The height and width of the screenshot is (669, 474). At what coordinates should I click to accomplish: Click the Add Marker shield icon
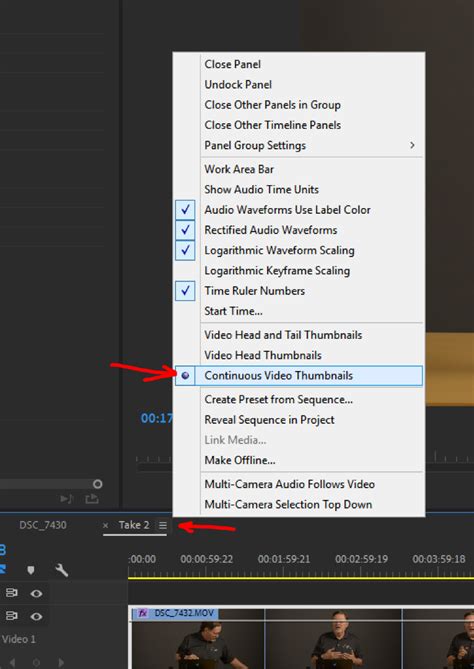pyautogui.click(x=31, y=570)
